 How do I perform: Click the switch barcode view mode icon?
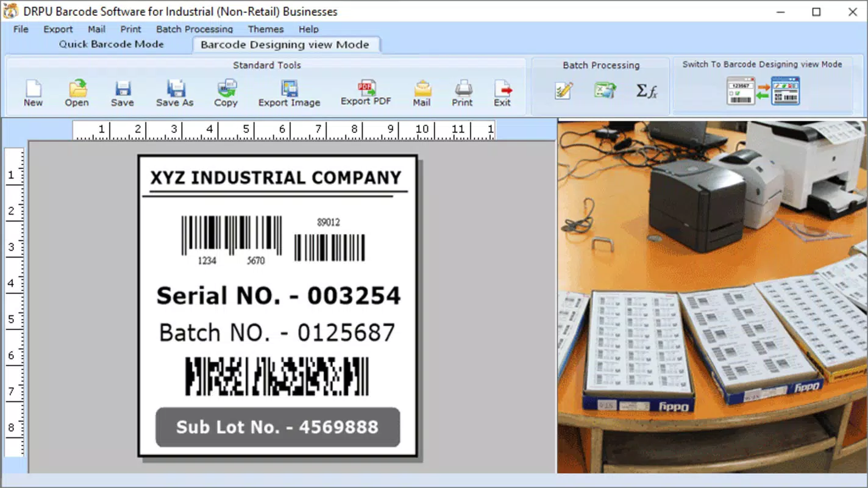[763, 91]
